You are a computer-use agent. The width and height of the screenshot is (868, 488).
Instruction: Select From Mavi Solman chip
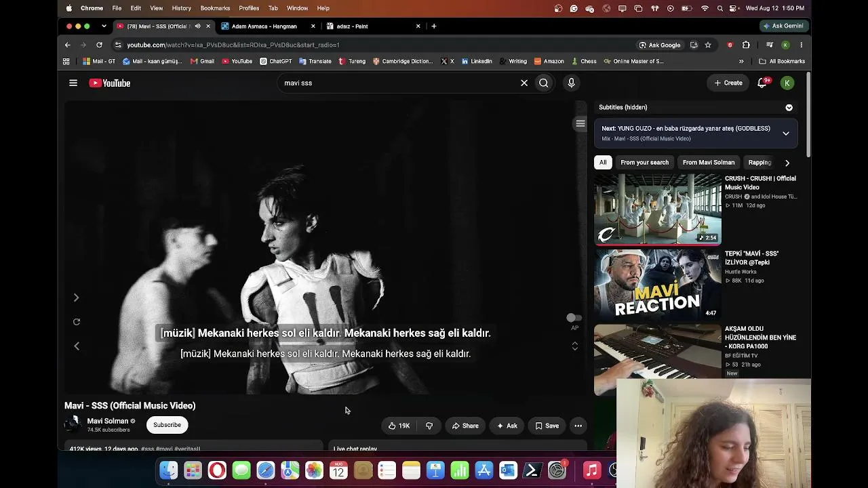click(x=709, y=163)
